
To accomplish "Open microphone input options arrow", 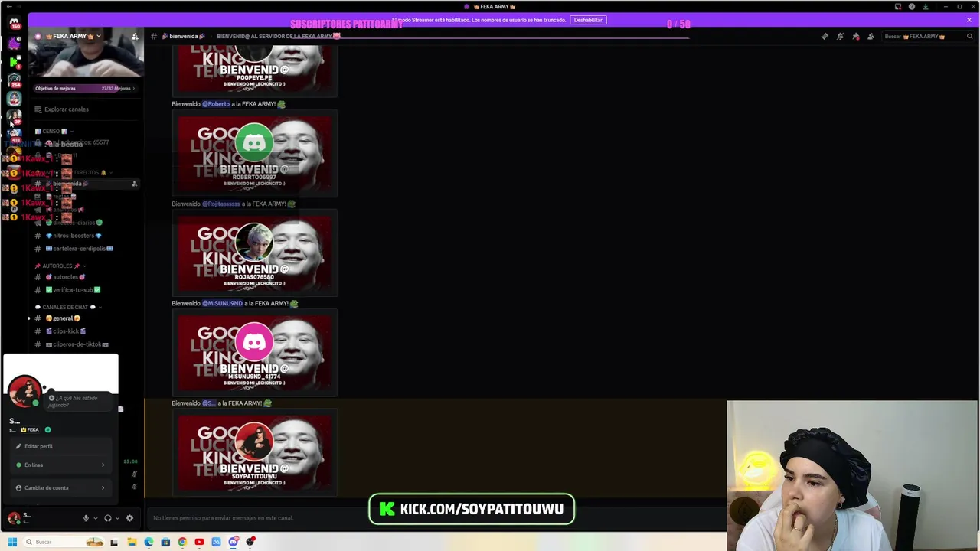I will click(95, 518).
